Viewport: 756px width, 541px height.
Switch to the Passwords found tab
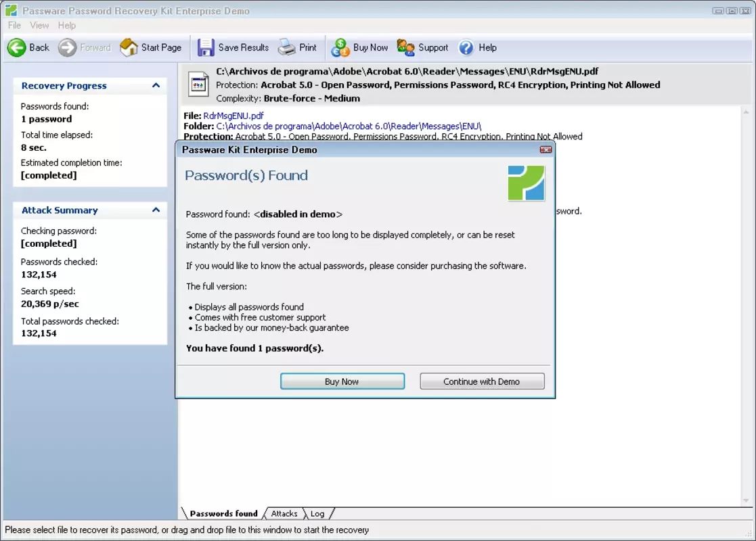pyautogui.click(x=224, y=513)
